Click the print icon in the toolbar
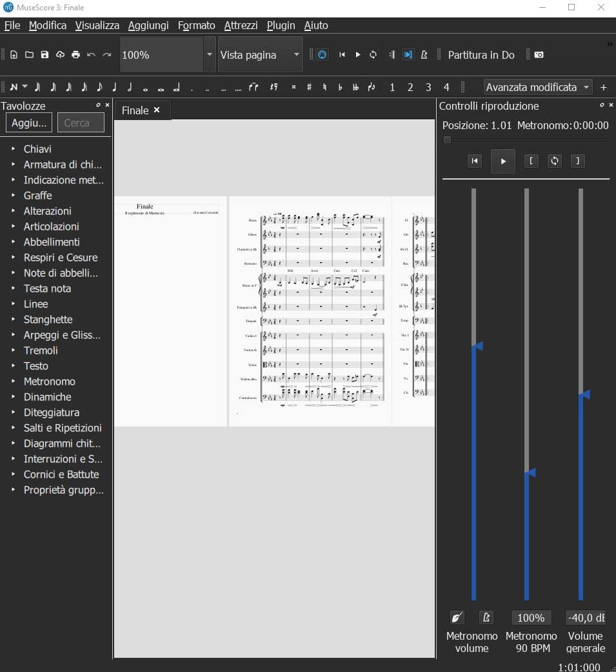 coord(75,55)
